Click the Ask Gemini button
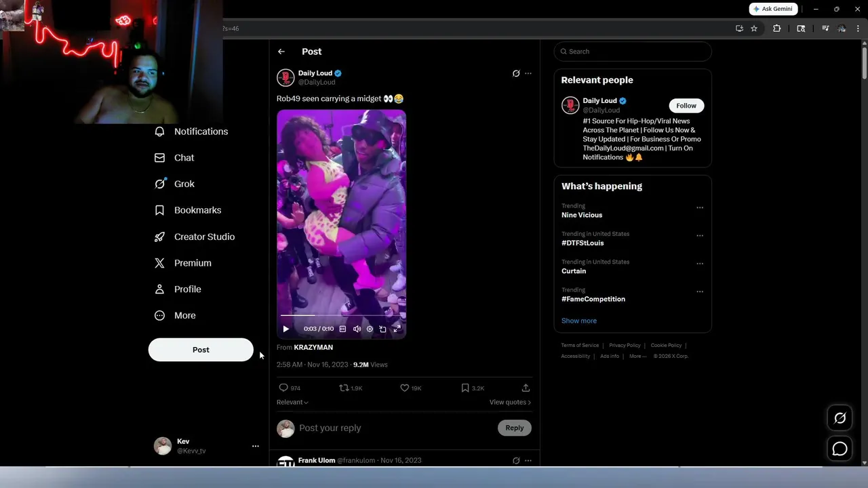The width and height of the screenshot is (868, 488). point(773,9)
